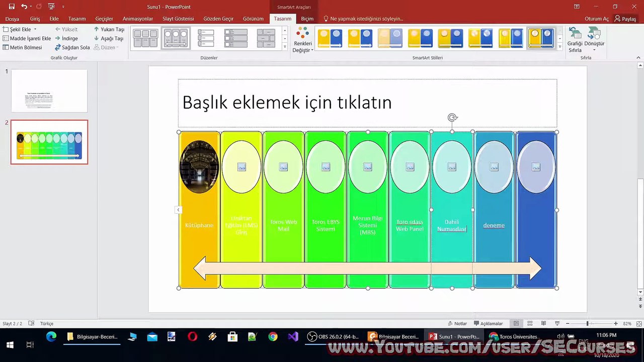The height and width of the screenshot is (362, 644).
Task: Open the Dosya menu
Action: 12,19
